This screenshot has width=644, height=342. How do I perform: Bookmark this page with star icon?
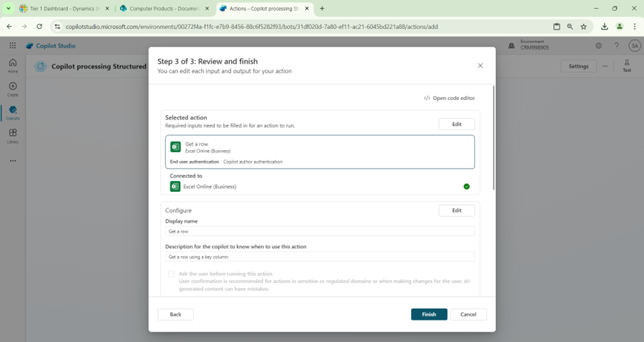(584, 27)
